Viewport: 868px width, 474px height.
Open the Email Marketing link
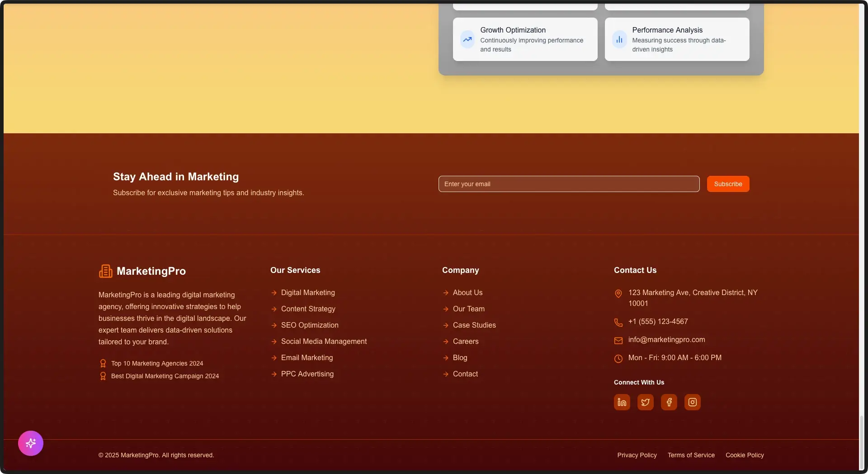pos(307,358)
